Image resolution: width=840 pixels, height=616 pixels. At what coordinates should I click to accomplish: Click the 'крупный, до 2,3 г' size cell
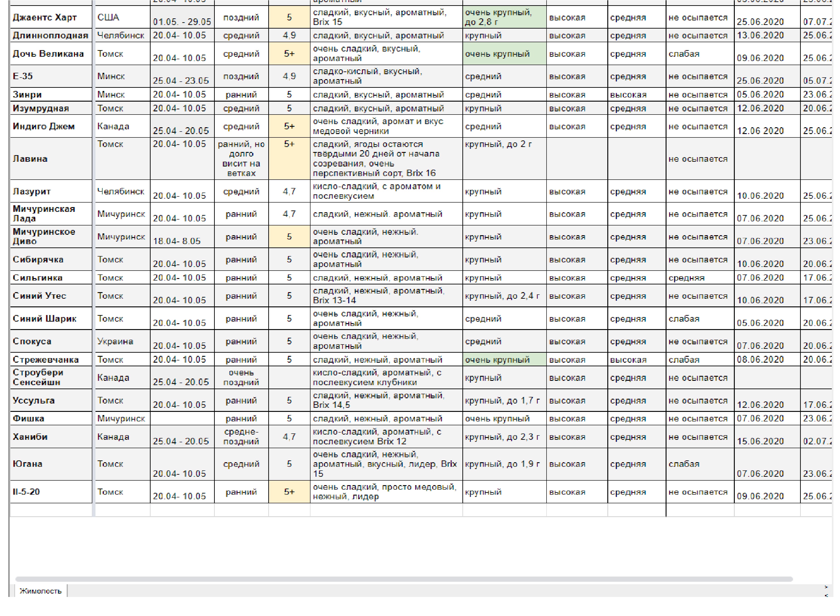pyautogui.click(x=504, y=437)
